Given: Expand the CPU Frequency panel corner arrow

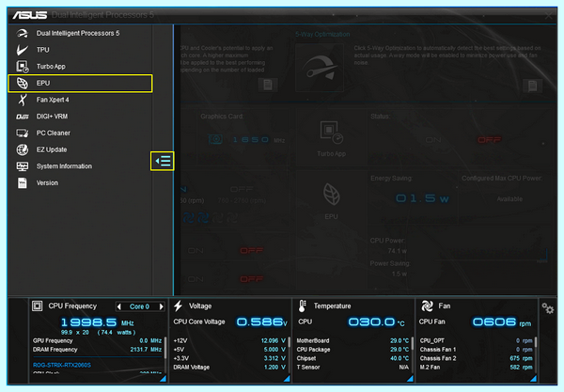Looking at the screenshot, I should pyautogui.click(x=164, y=378).
